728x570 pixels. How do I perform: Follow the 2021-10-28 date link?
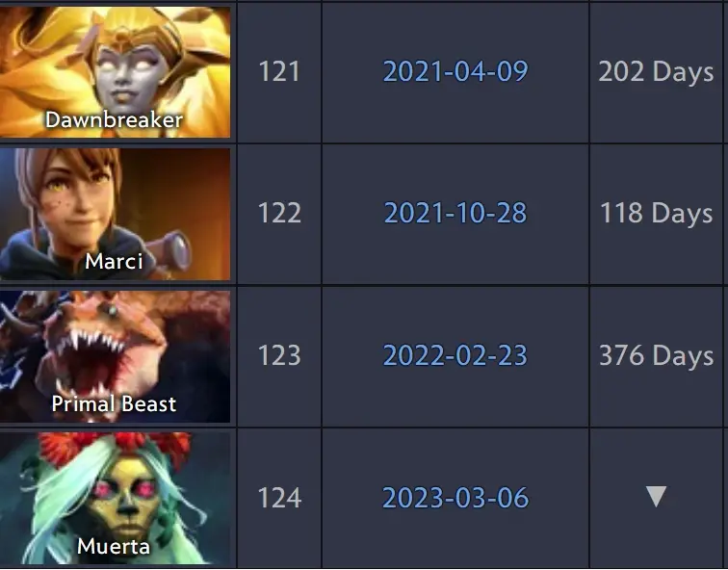[x=455, y=213]
